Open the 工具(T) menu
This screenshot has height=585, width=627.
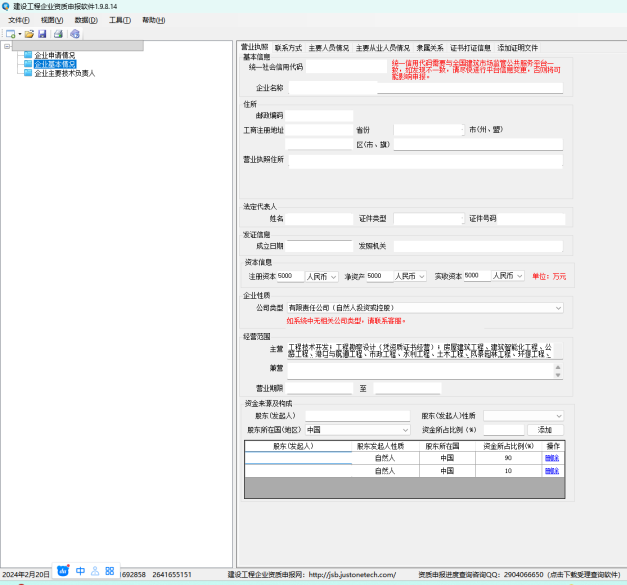point(119,20)
